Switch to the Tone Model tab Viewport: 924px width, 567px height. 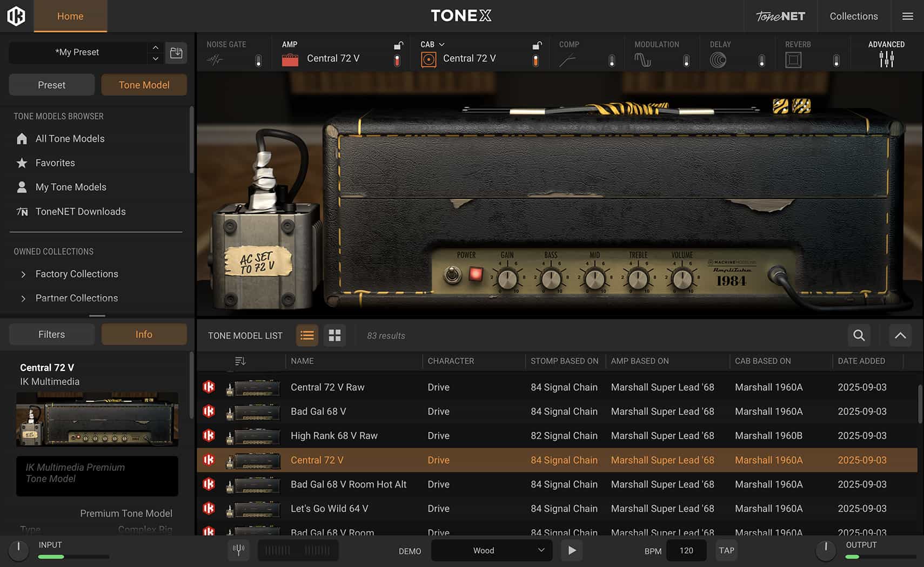point(144,85)
